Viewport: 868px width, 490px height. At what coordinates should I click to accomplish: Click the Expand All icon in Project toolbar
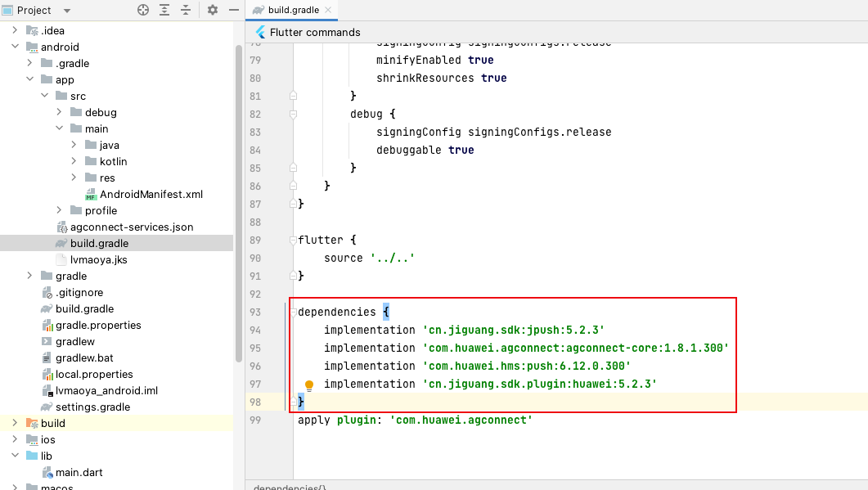[164, 10]
